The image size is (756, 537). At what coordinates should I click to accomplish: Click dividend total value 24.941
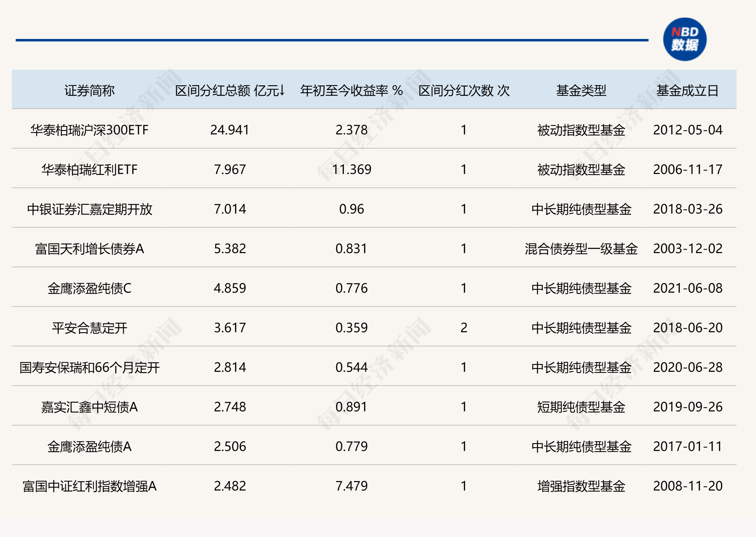(x=230, y=130)
